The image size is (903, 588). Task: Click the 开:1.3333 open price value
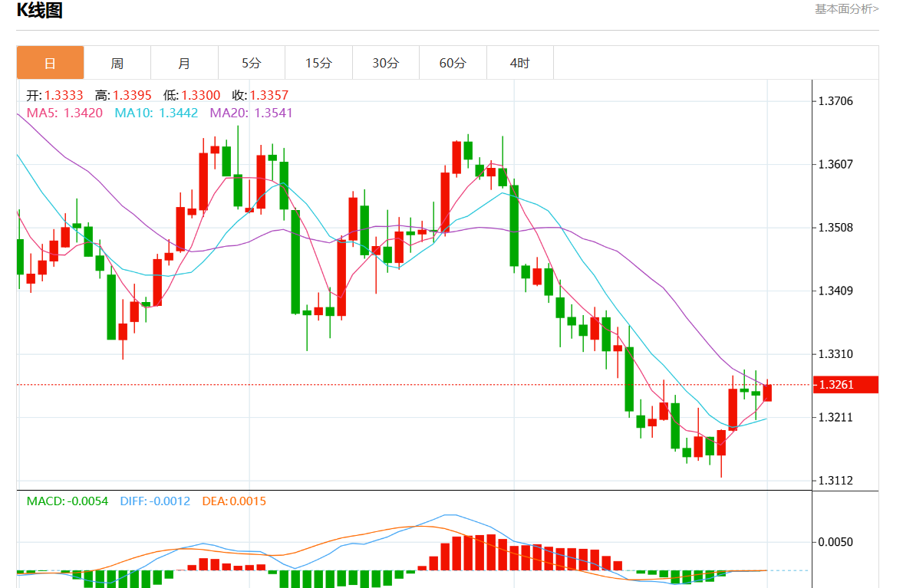(54, 96)
